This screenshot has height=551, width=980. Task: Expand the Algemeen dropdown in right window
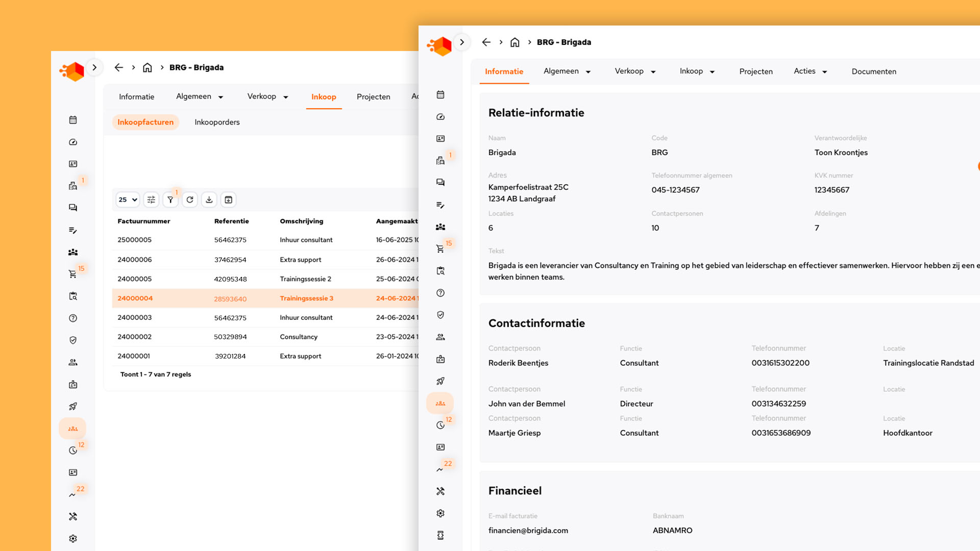[x=567, y=71]
